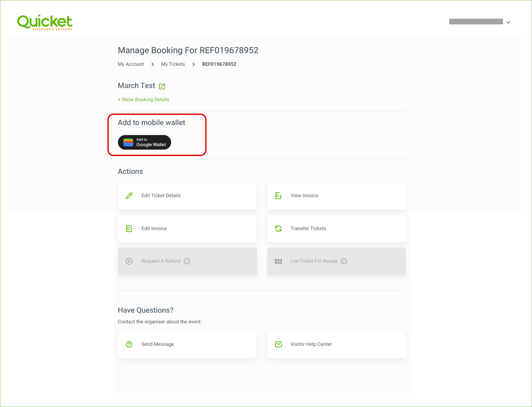Open March Test event external link icon

click(x=162, y=86)
